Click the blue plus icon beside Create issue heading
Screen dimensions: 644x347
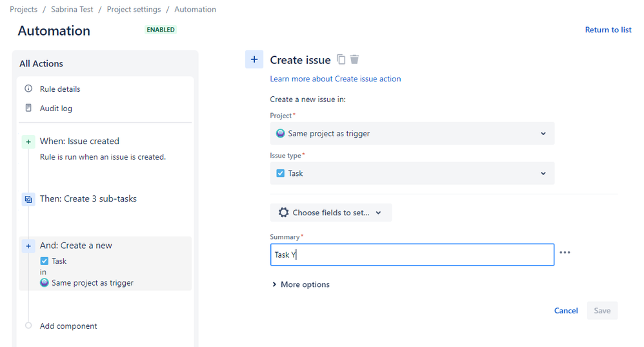(254, 59)
